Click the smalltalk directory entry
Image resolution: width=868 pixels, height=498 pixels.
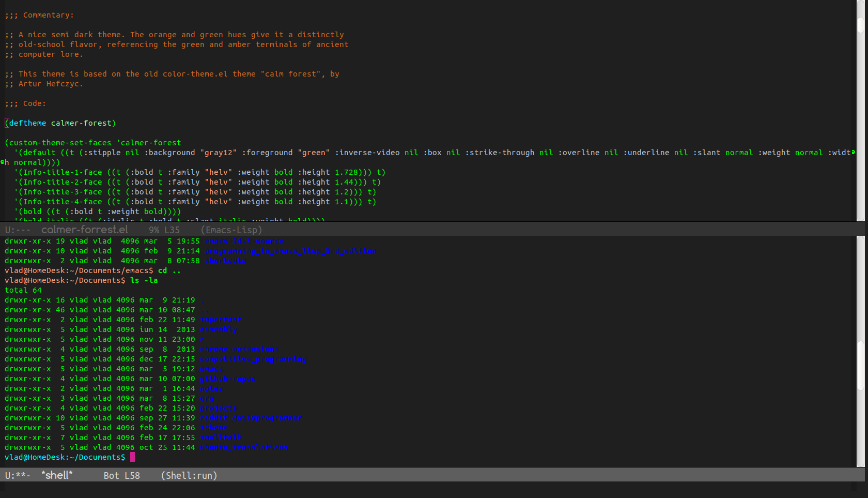tap(221, 437)
